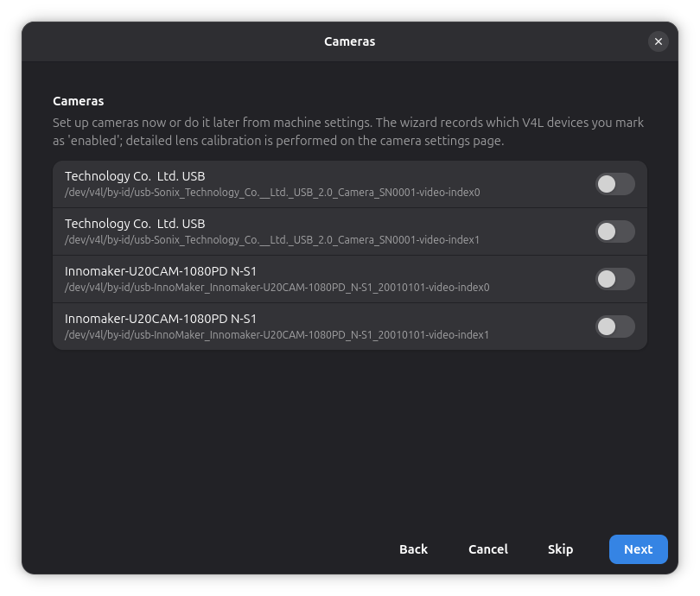The height and width of the screenshot is (596, 700).
Task: Close the Cameras dialog with X
Action: tap(658, 41)
